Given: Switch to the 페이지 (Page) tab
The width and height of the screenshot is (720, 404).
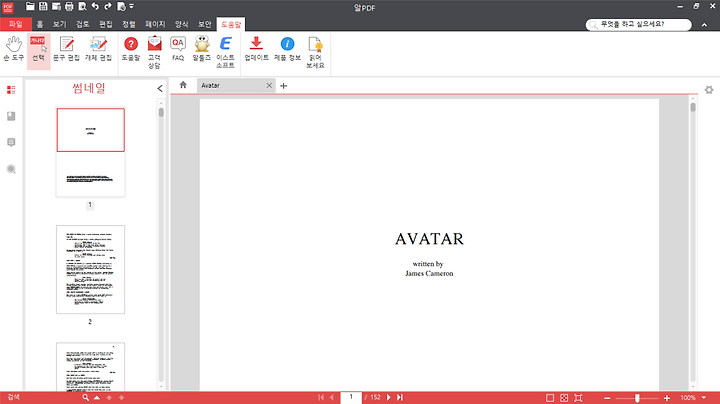Looking at the screenshot, I should pos(155,24).
